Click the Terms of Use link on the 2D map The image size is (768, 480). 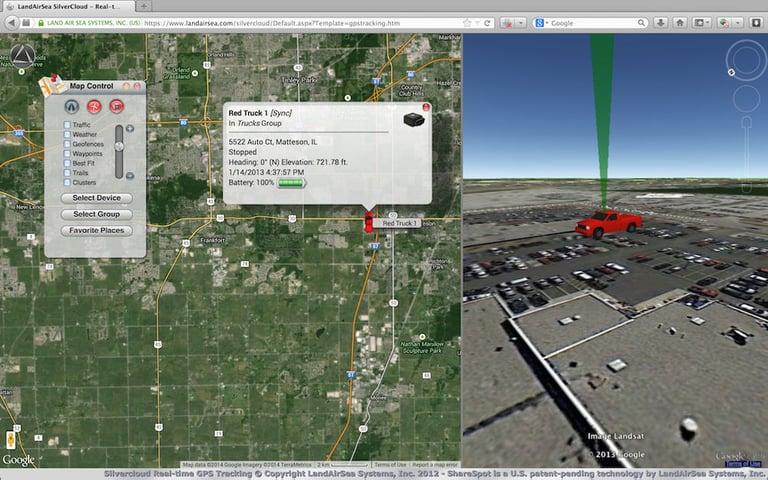[x=390, y=464]
